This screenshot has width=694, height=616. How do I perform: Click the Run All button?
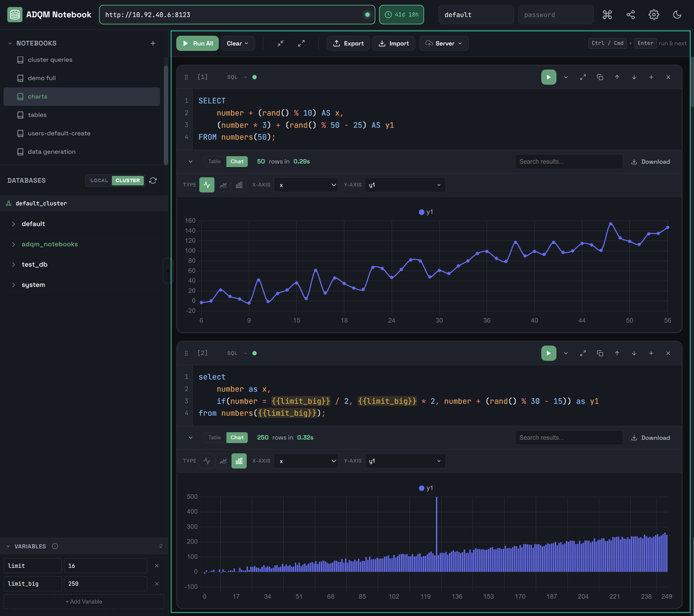coord(198,44)
